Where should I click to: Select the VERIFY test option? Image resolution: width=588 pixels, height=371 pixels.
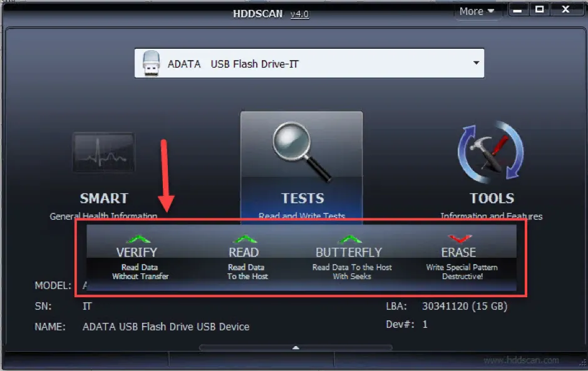point(137,252)
